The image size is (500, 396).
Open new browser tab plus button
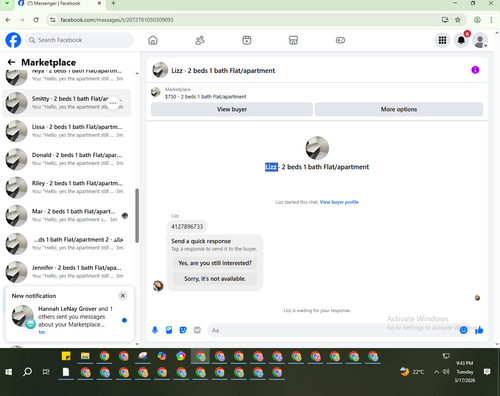(113, 3)
